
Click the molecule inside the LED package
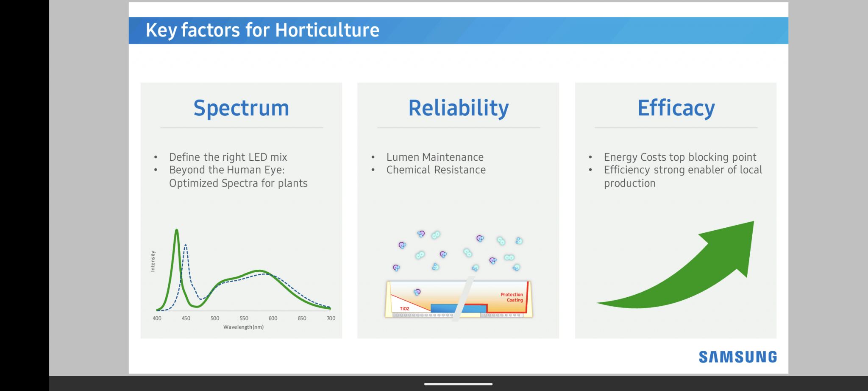(417, 292)
